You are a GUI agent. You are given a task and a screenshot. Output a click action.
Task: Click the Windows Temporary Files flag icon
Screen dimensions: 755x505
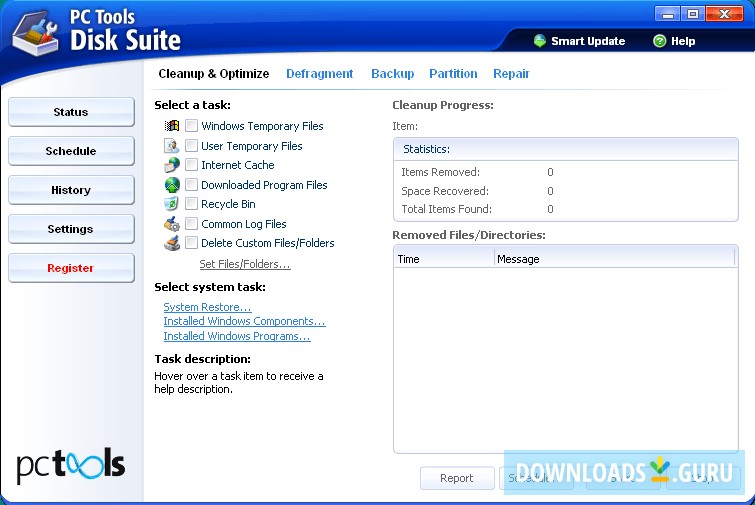click(172, 126)
